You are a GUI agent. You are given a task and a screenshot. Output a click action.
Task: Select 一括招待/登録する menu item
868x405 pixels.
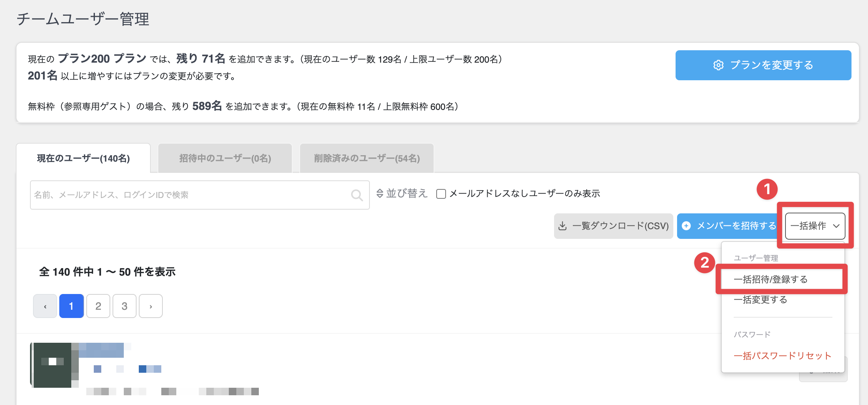tap(770, 279)
